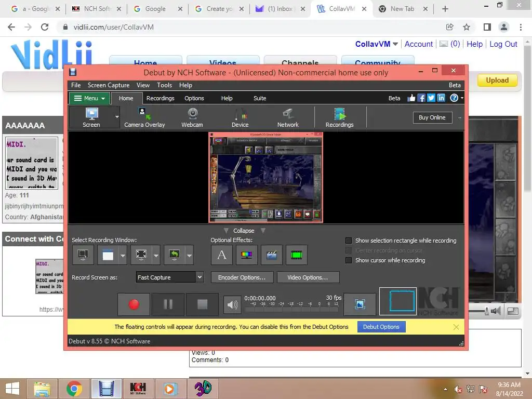Screen dimensions: 532x399
Task: Stop the recording
Action: [x=202, y=304]
